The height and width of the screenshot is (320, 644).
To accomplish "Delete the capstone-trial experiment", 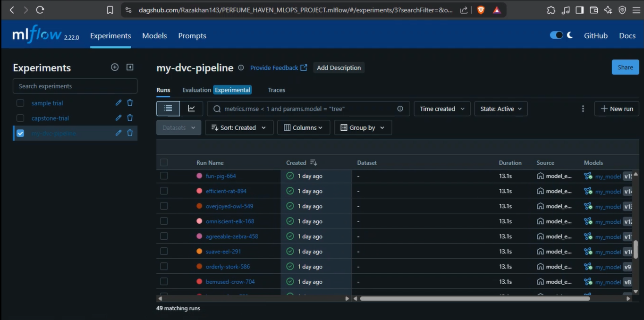I will point(130,118).
